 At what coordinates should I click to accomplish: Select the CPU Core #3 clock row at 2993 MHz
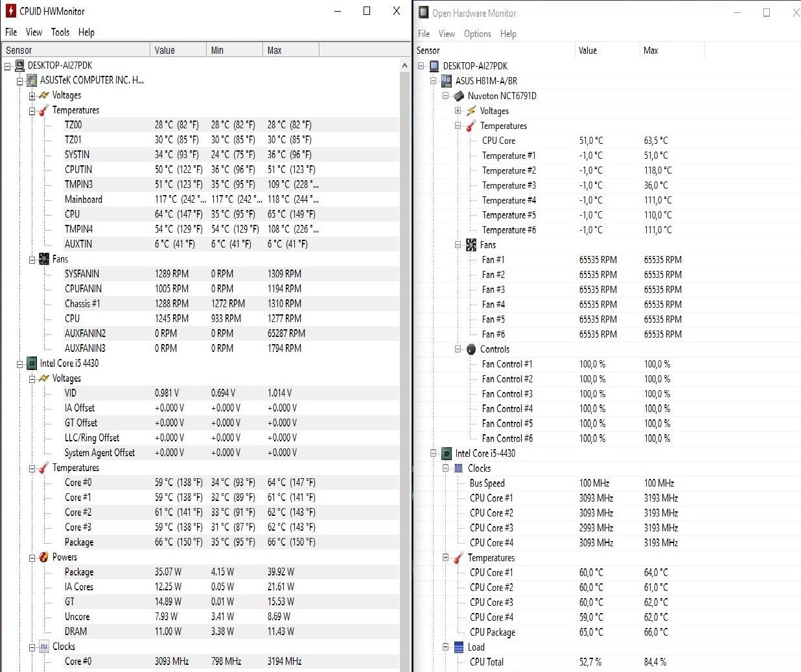[x=608, y=528]
